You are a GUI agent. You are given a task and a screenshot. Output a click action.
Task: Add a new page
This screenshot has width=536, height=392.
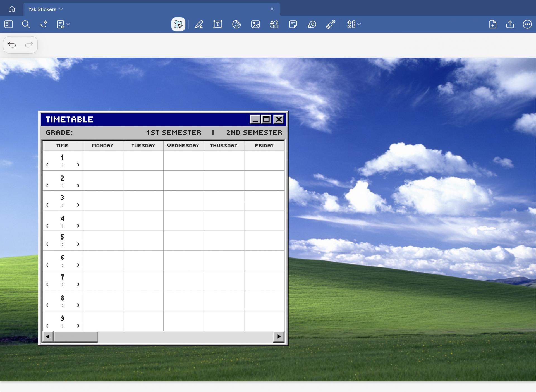[x=493, y=24]
